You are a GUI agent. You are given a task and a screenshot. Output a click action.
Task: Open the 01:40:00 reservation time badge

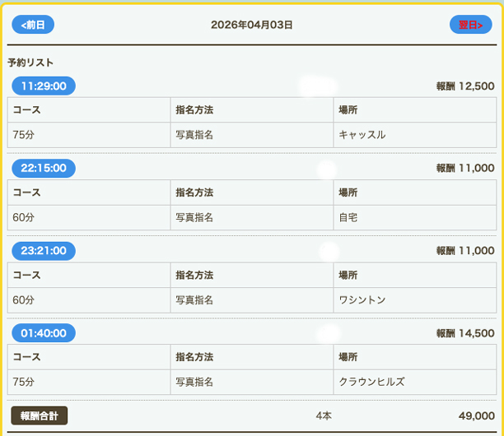tap(44, 332)
